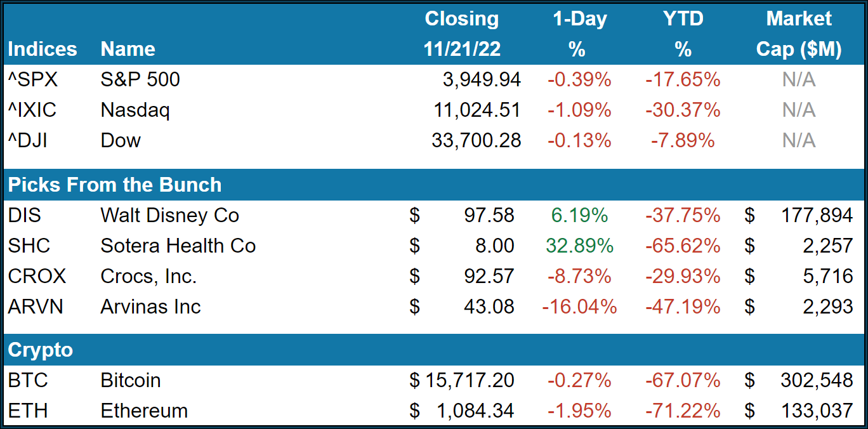The width and height of the screenshot is (868, 429).
Task: Click Ethereum YTD change -71.22%
Action: click(683, 411)
